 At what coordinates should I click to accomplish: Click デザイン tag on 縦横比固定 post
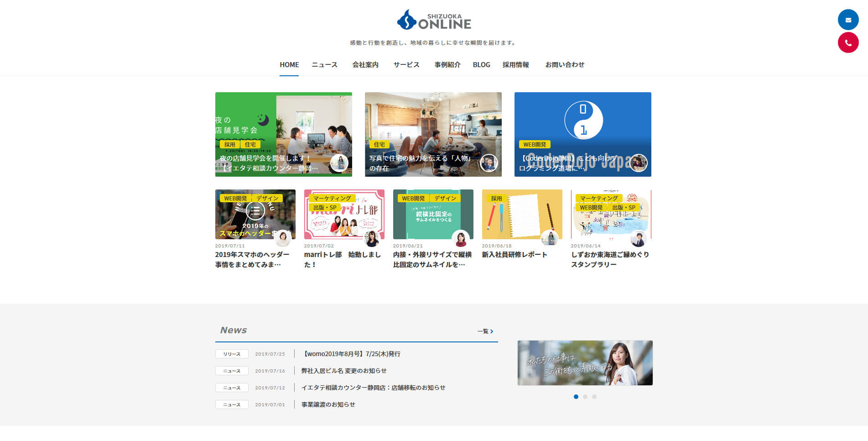click(x=445, y=199)
